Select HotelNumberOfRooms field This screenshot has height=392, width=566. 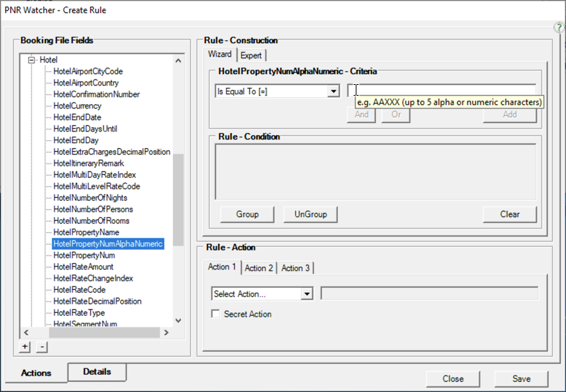(x=91, y=221)
